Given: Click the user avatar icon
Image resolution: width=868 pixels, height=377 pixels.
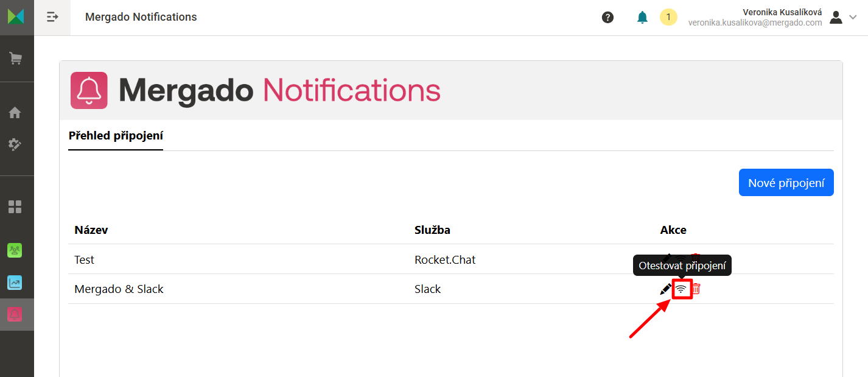Looking at the screenshot, I should click(x=836, y=17).
